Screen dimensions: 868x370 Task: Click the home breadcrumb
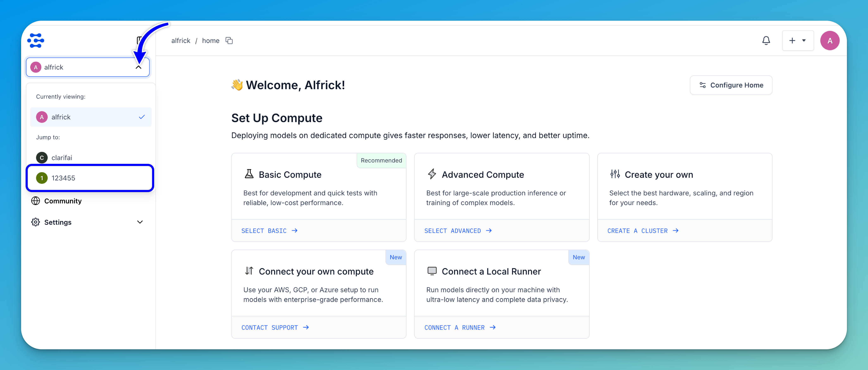[x=211, y=41]
